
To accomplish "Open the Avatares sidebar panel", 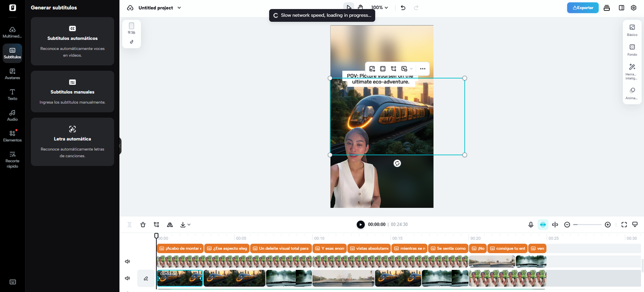I will click(12, 74).
